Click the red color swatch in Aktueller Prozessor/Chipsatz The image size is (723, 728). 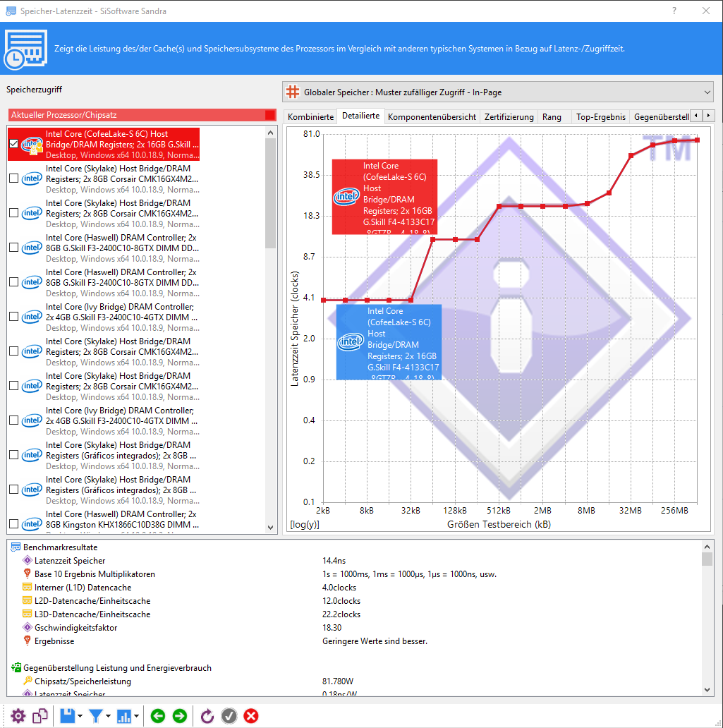[x=269, y=115]
